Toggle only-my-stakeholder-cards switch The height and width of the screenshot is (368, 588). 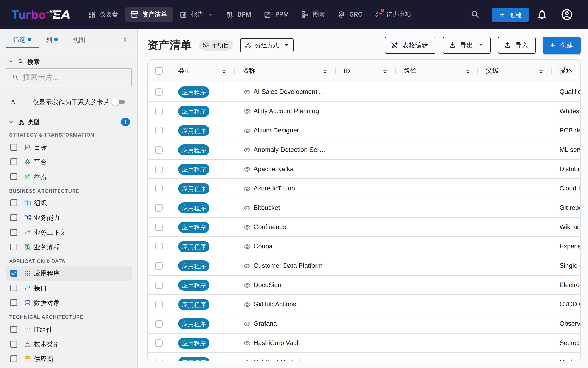click(119, 102)
